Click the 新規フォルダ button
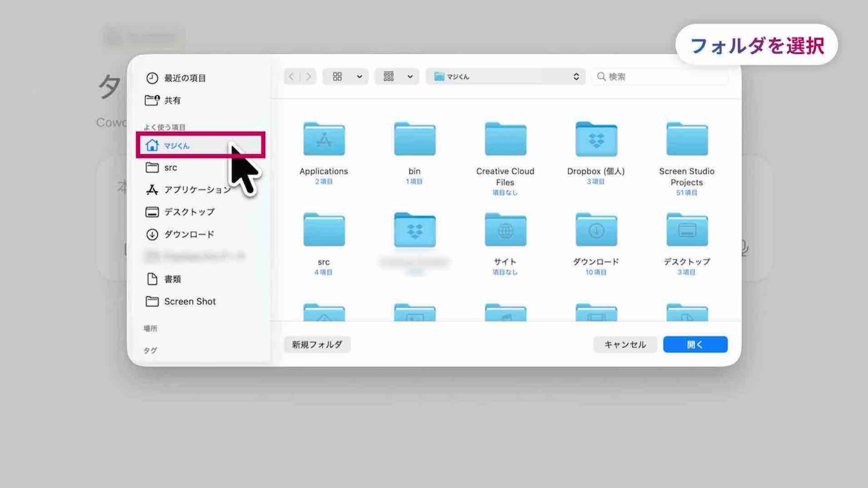 [x=317, y=344]
